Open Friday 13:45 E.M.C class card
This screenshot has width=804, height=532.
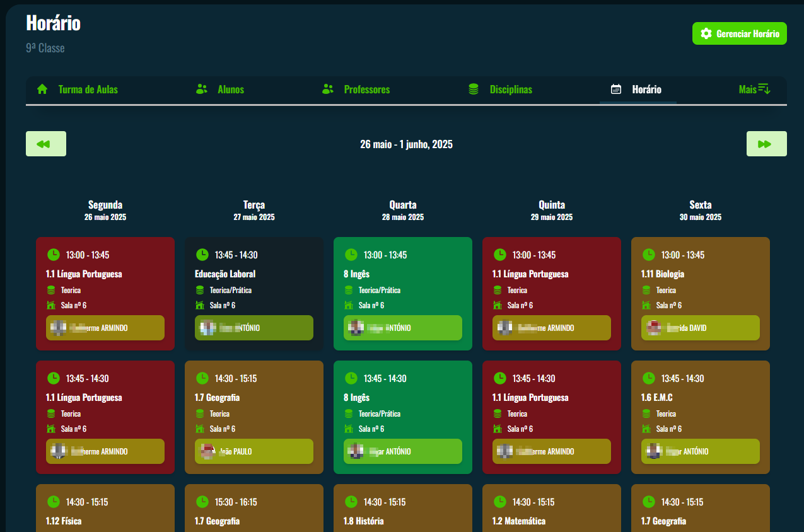(700, 398)
